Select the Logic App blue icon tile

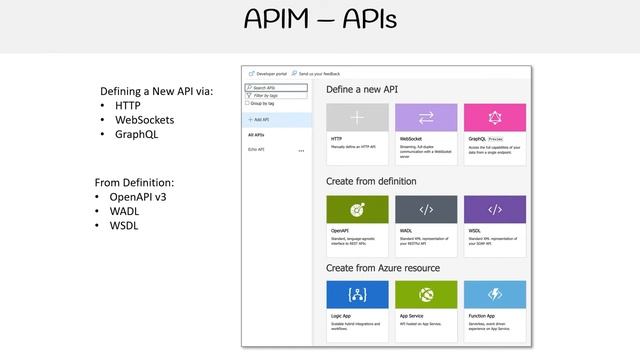coord(357,294)
